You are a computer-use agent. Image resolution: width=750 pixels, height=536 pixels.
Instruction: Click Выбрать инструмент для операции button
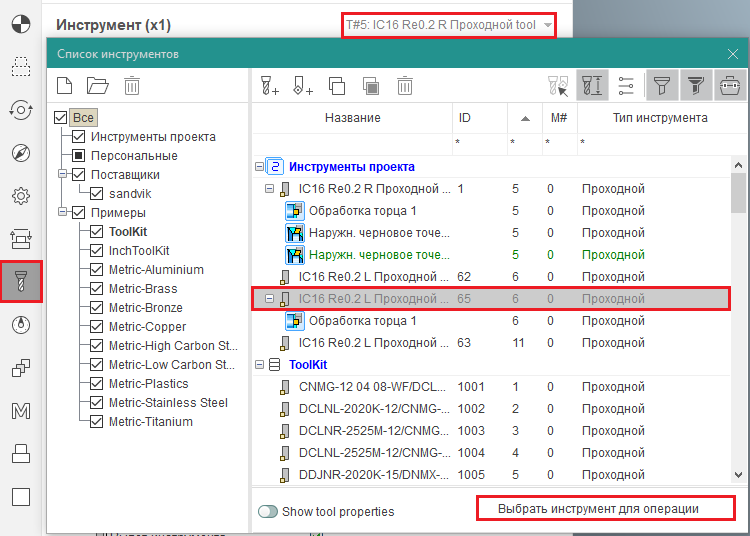point(605,509)
